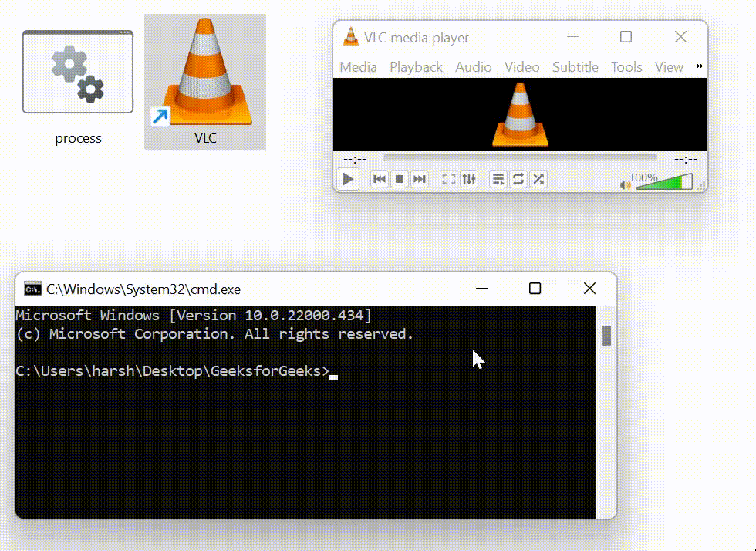
Task: Select the VLC shortcut icon on desktop
Action: (x=205, y=73)
